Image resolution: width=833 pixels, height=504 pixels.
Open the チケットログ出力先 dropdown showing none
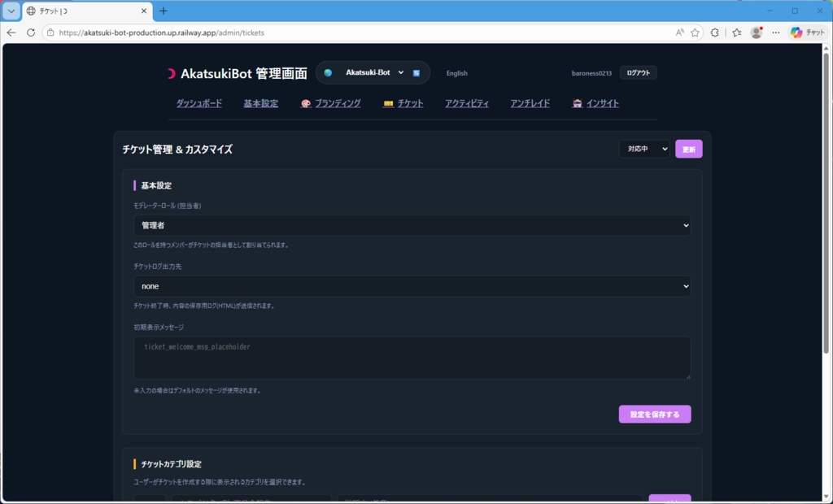coord(412,286)
